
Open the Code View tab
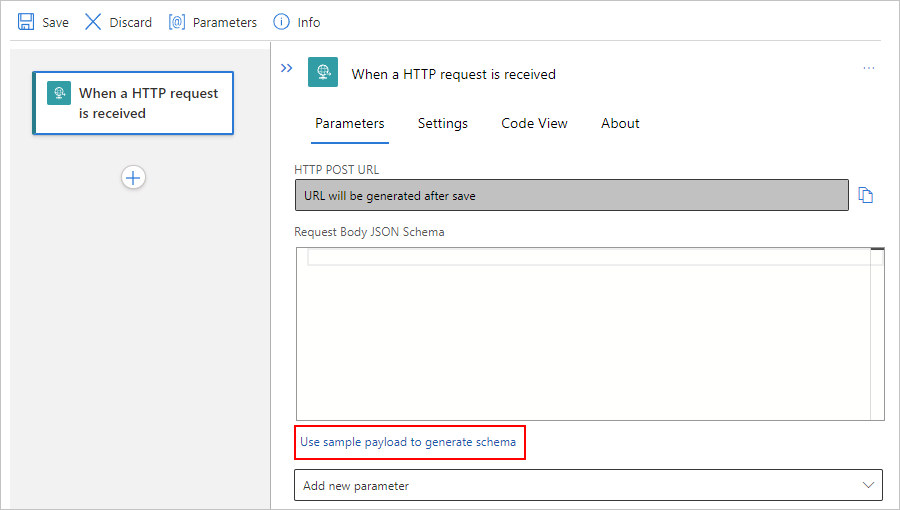pos(534,123)
